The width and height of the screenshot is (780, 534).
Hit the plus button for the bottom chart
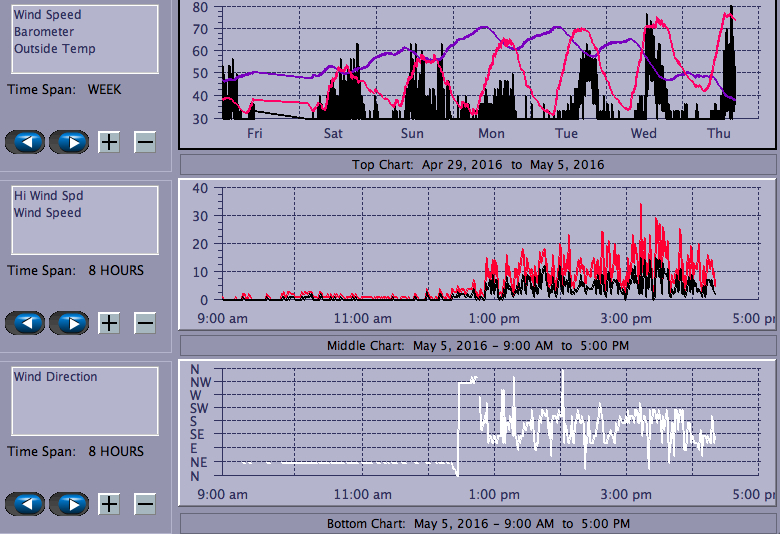point(109,504)
